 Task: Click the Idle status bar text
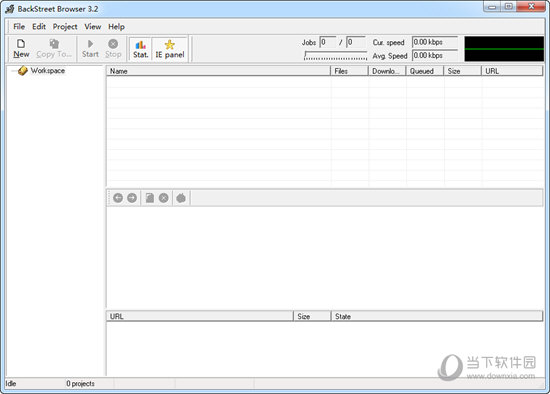11,383
